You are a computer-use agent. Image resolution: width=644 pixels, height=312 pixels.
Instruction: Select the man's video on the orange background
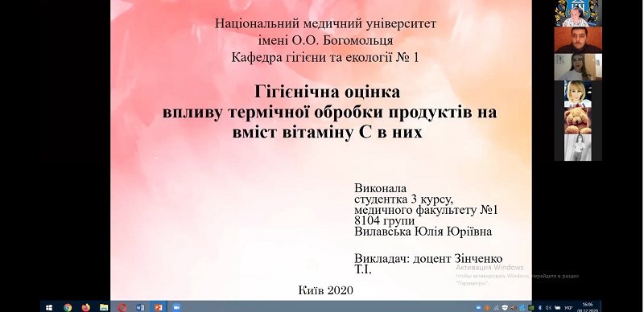[578, 40]
